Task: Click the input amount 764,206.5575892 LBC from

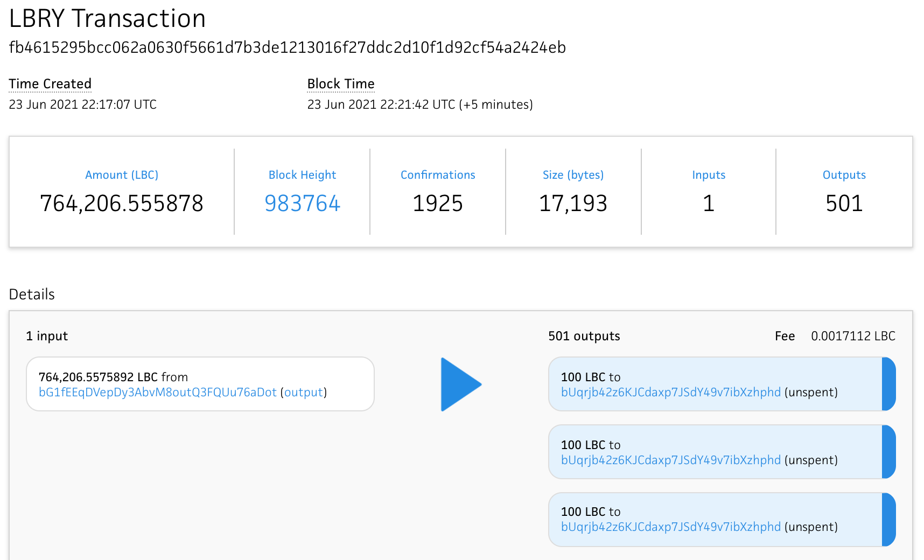Action: (113, 377)
